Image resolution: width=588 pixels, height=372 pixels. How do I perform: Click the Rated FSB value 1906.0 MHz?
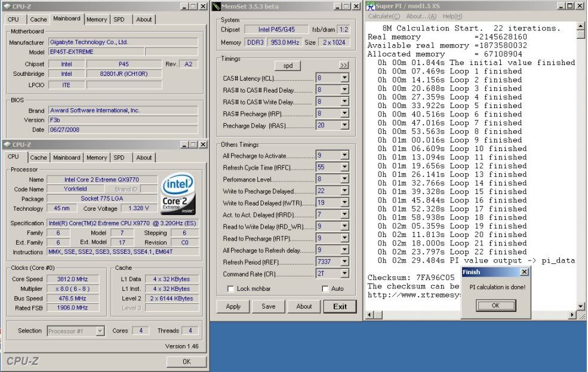coord(72,308)
